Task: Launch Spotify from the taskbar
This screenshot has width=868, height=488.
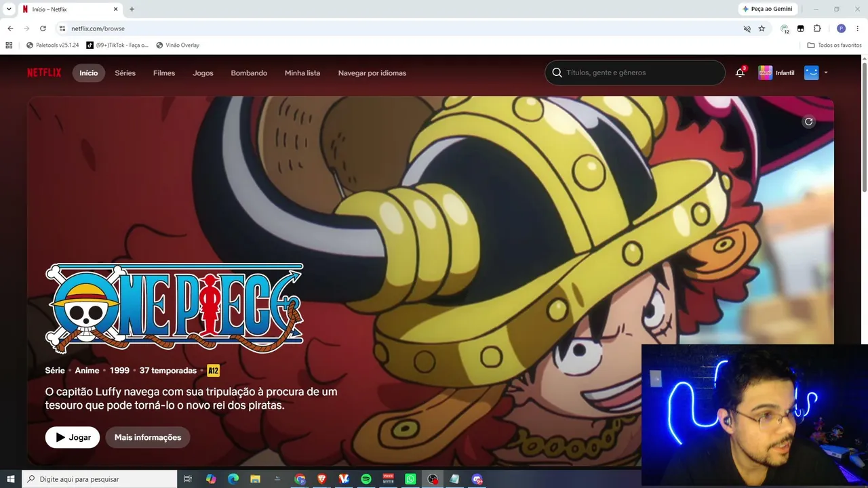Action: coord(366,479)
